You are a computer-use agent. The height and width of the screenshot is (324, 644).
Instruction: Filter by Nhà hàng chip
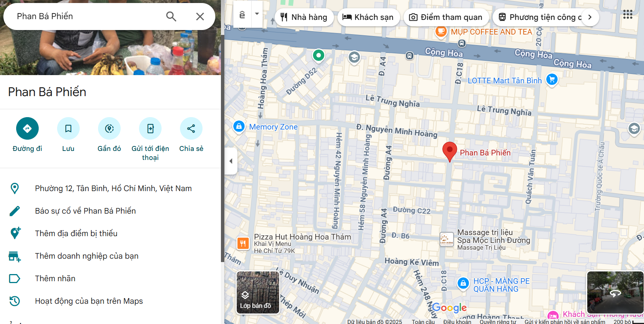[x=304, y=17]
